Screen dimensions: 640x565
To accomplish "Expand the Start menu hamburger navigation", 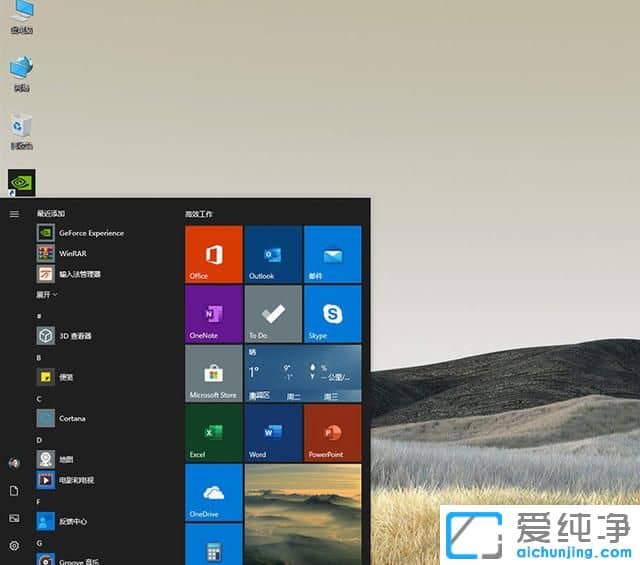I will (x=14, y=214).
